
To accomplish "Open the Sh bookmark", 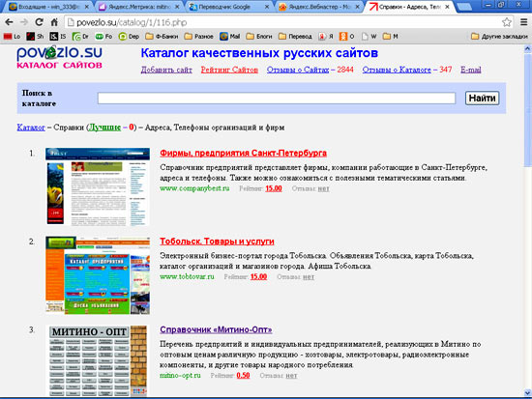I will pos(35,37).
